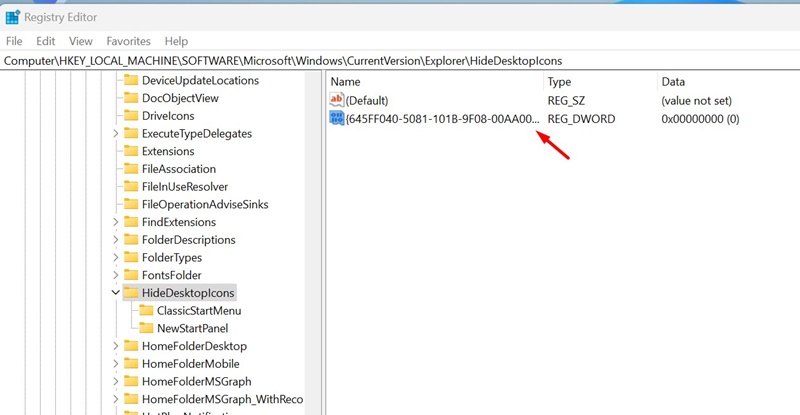Expand the FindExtensions key
The width and height of the screenshot is (800, 415).
[x=115, y=222]
